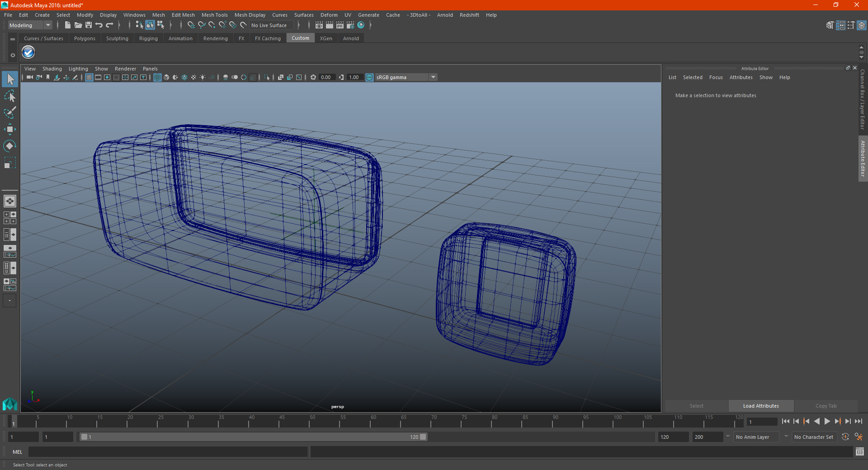The height and width of the screenshot is (470, 868).
Task: Click select camera icon in panel toolbar
Action: coord(30,77)
